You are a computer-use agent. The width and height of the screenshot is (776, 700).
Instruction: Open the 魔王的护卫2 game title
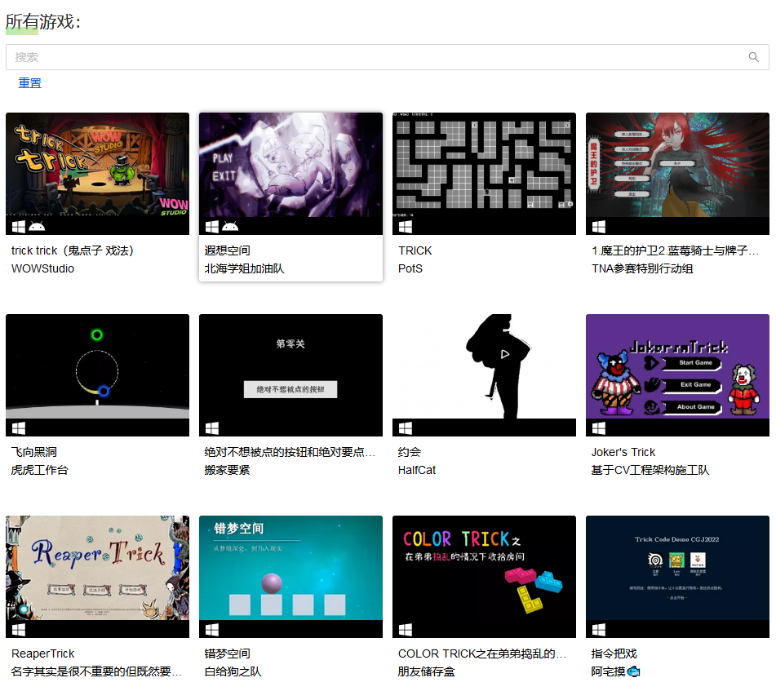(x=677, y=250)
